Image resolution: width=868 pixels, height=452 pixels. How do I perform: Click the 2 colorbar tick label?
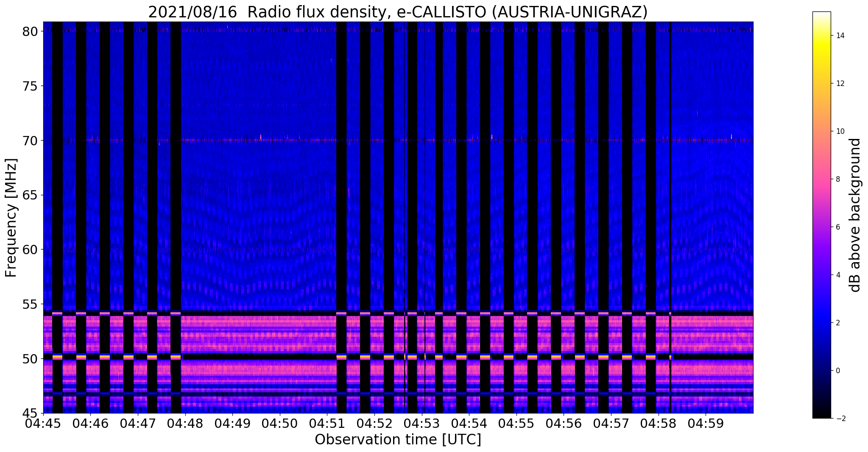click(x=837, y=323)
